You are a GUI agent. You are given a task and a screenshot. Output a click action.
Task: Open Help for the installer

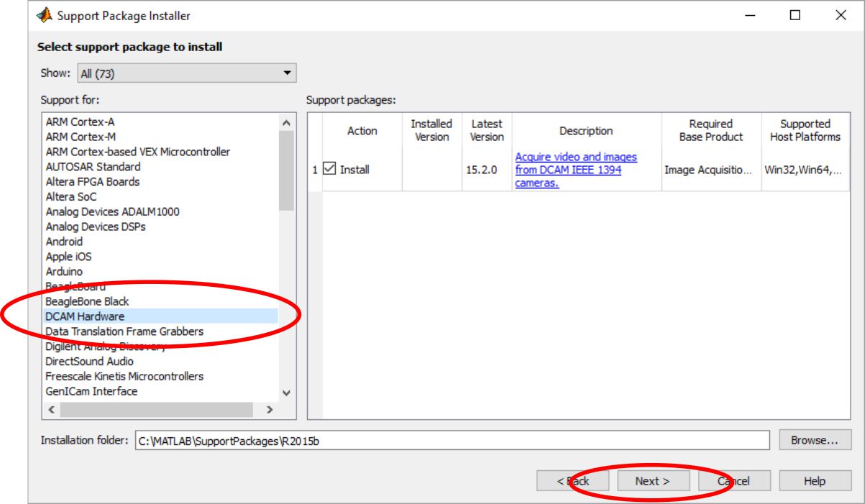click(815, 481)
